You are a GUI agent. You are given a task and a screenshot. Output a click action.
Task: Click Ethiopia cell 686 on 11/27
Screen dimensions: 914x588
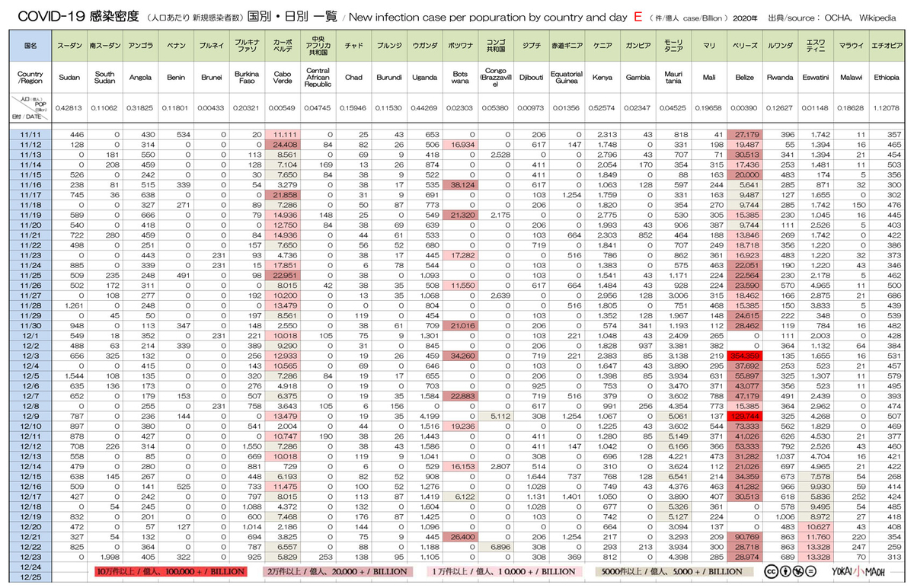pyautogui.click(x=886, y=294)
